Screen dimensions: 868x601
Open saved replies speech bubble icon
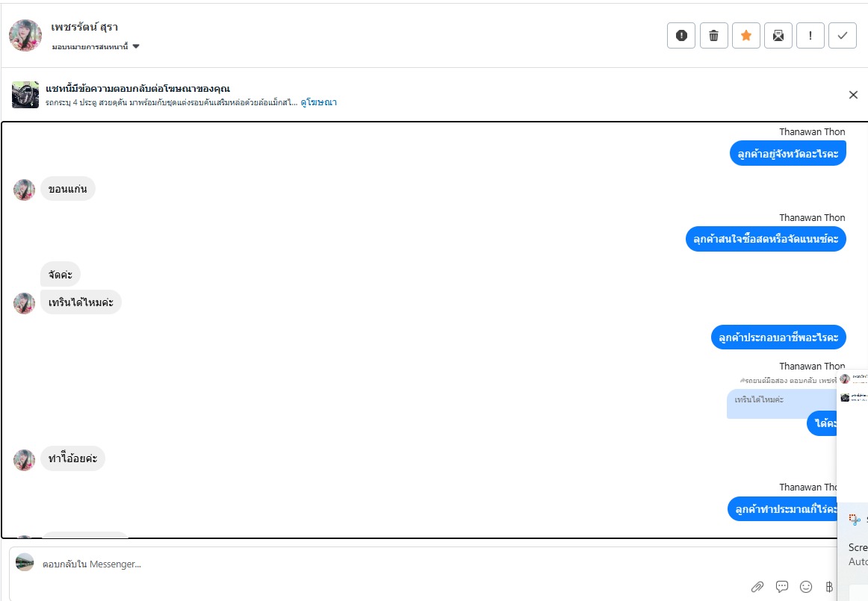781,587
